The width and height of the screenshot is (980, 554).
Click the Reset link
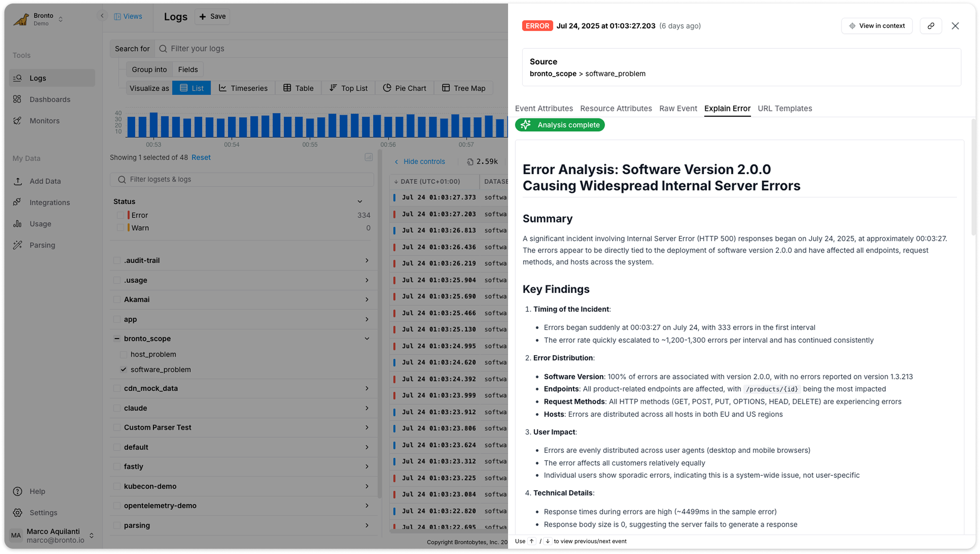click(201, 158)
